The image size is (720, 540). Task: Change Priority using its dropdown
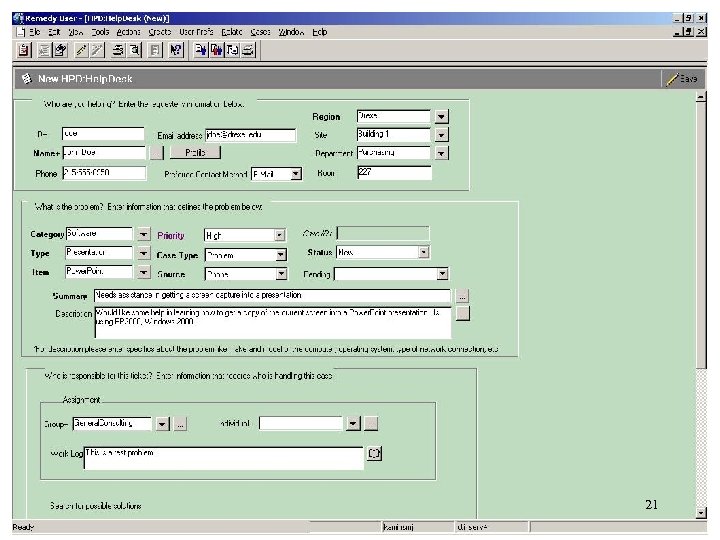[x=280, y=236]
